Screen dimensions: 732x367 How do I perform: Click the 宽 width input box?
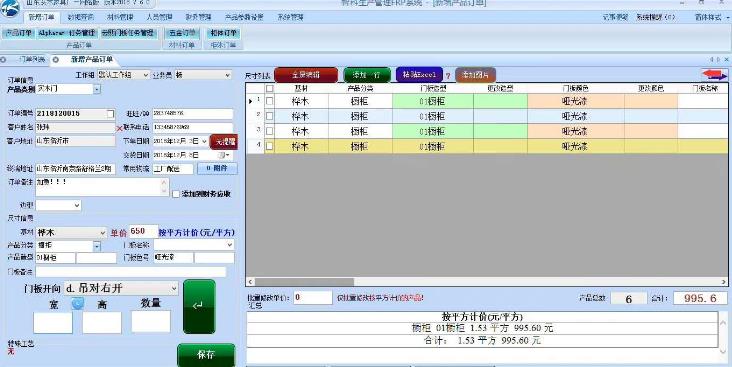[53, 323]
